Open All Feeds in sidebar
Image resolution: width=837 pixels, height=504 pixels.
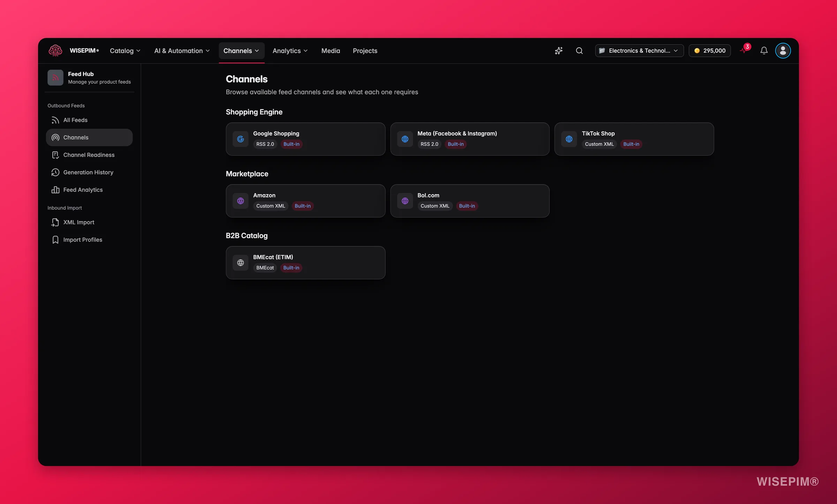tap(89, 120)
